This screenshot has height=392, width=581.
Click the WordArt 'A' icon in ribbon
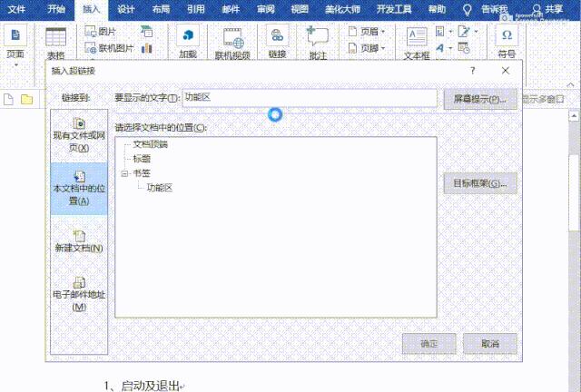(x=439, y=48)
